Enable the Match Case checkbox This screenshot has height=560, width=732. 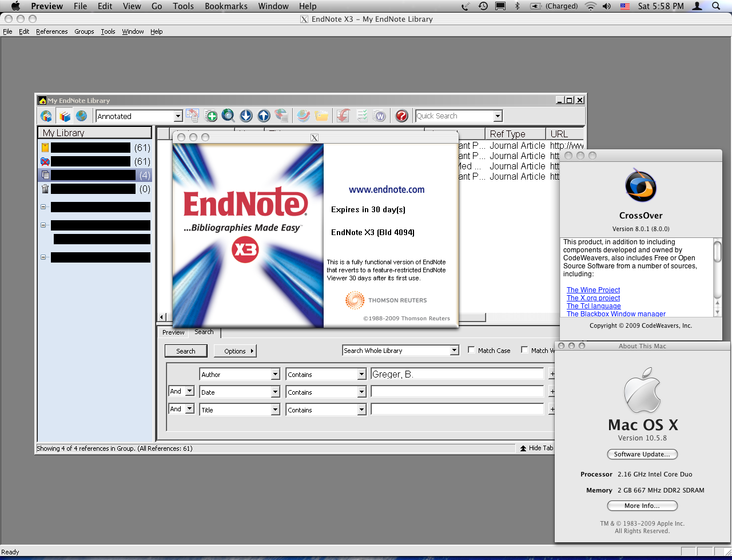pos(471,350)
